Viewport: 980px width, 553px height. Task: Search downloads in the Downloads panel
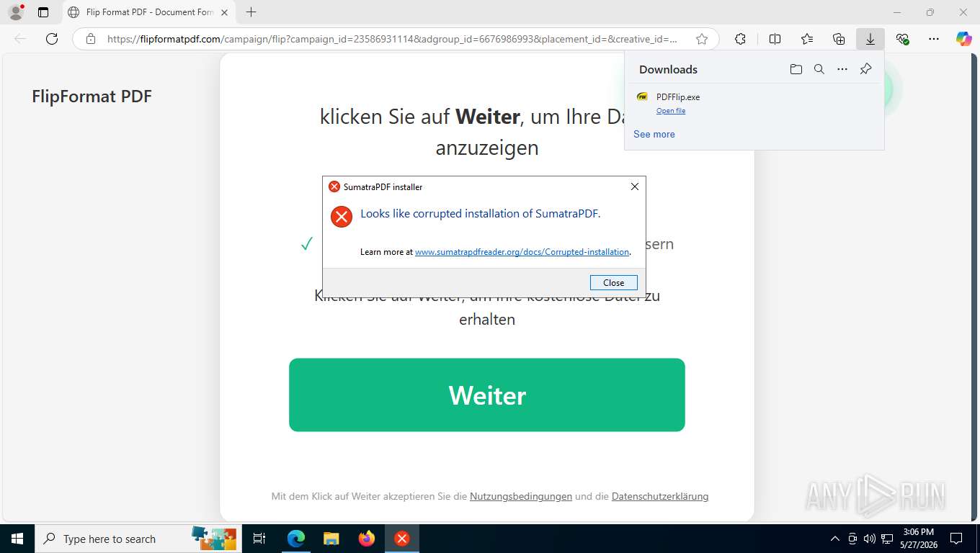pos(819,69)
